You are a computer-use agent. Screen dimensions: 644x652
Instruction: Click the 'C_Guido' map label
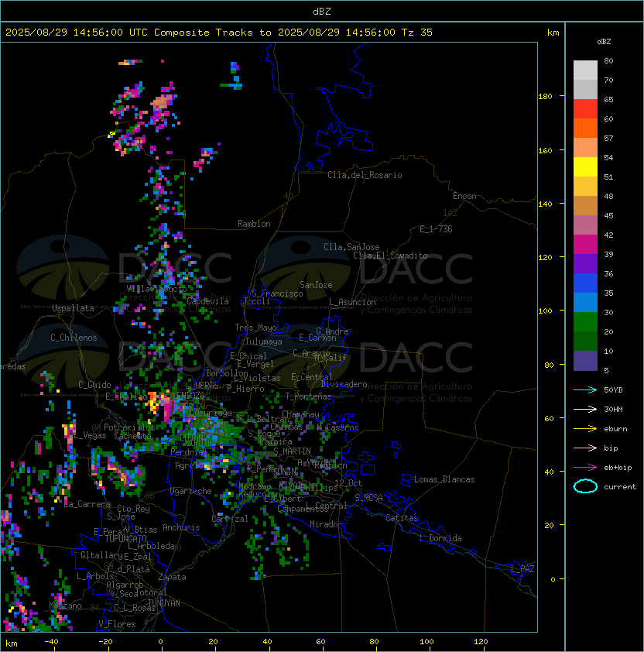coord(94,385)
